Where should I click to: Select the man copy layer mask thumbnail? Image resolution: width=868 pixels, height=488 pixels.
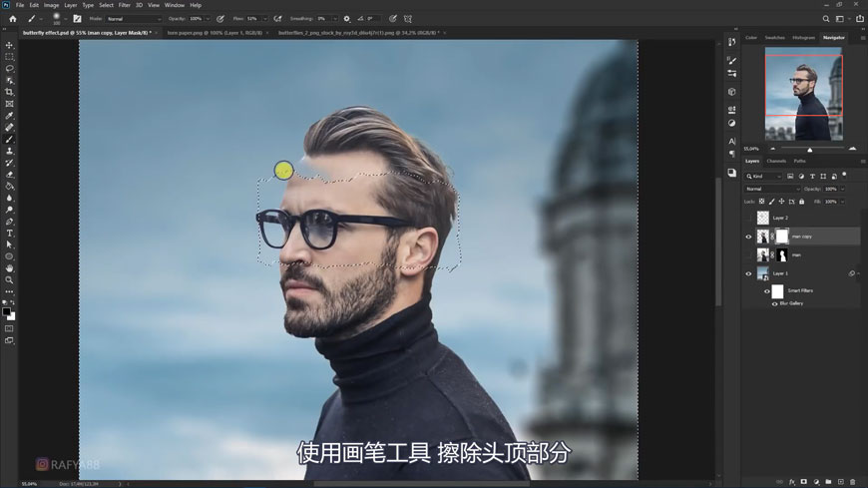point(782,237)
